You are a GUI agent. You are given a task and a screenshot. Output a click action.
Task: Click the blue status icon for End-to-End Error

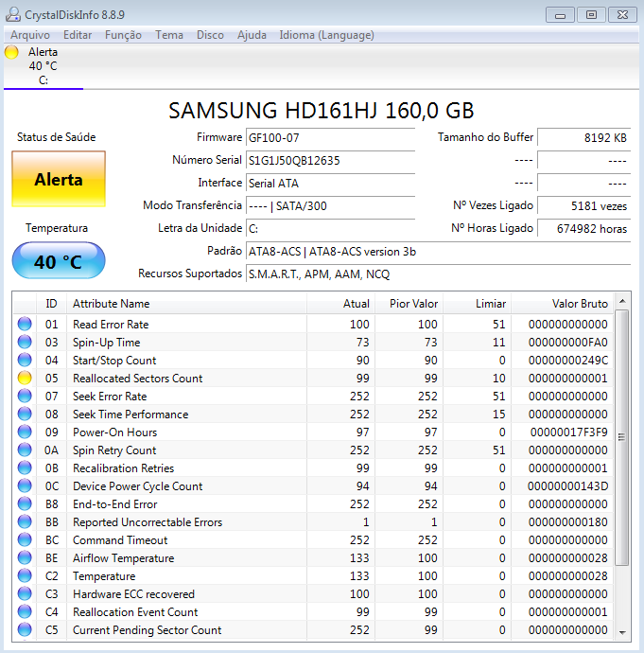point(25,503)
